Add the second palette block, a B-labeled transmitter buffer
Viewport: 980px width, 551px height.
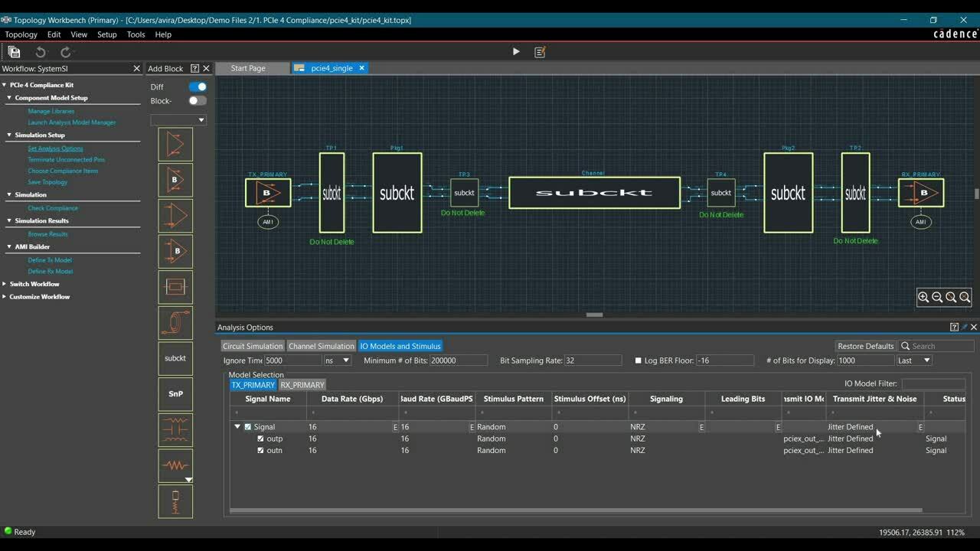pyautogui.click(x=175, y=180)
